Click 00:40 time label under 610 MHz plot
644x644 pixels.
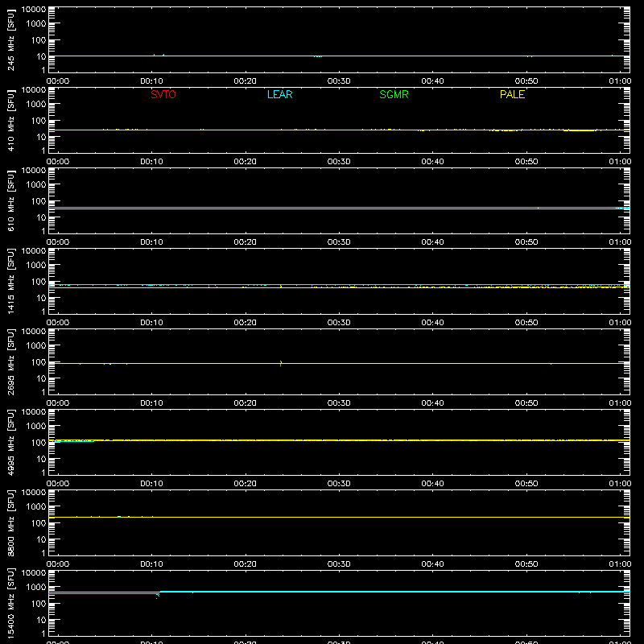click(x=432, y=242)
